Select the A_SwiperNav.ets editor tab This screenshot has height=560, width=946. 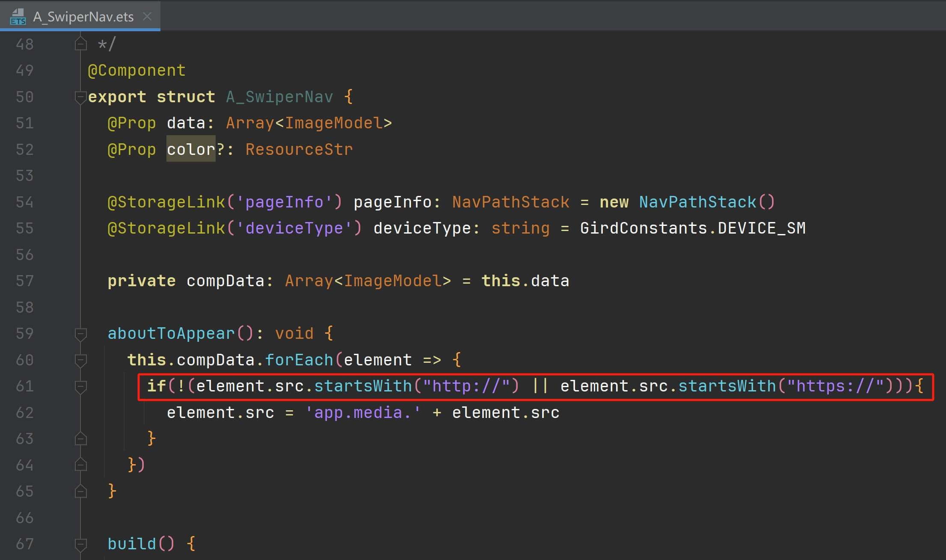pyautogui.click(x=80, y=16)
